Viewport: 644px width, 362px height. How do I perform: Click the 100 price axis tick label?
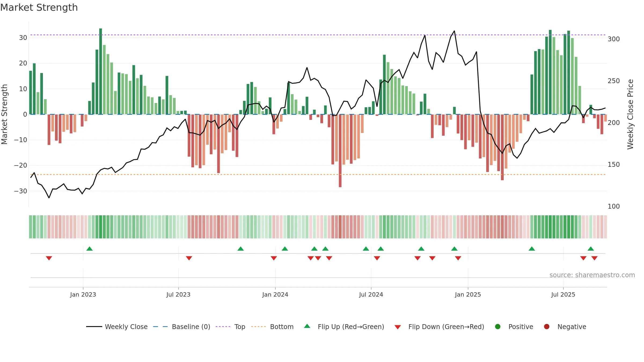614,206
